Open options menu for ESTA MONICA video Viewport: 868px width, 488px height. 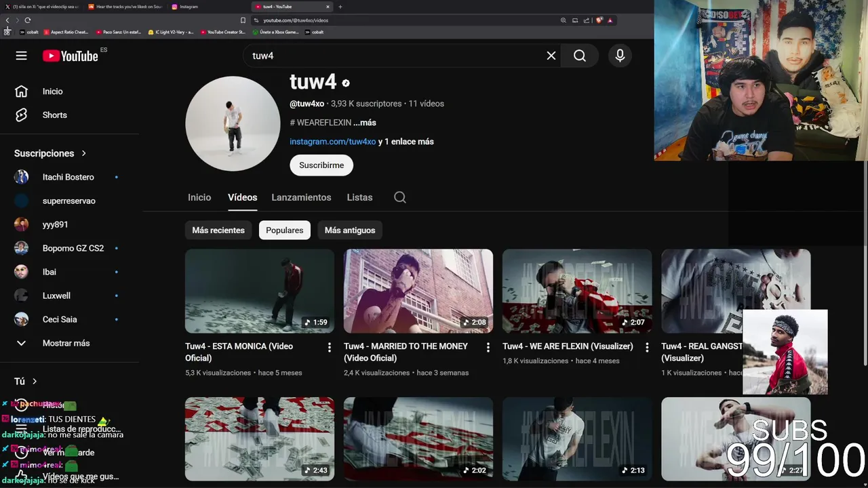[330, 347]
